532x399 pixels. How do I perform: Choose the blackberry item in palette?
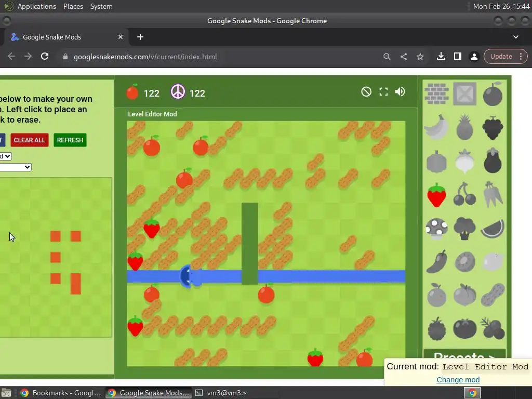tap(436, 328)
